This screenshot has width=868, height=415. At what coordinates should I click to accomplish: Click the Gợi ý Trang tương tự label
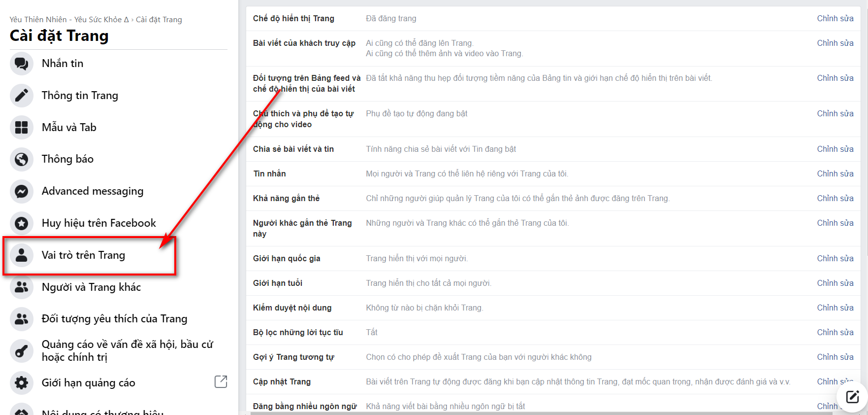pyautogui.click(x=293, y=357)
